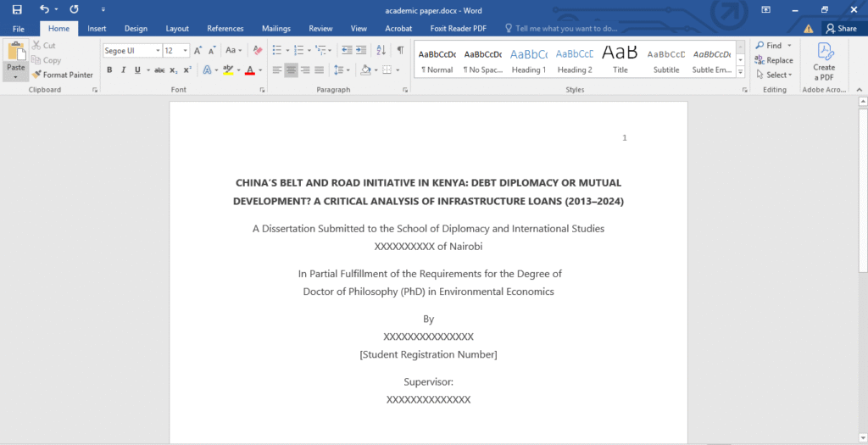Toggle Show/Hide paragraph marks
The width and height of the screenshot is (868, 445).
tap(400, 51)
